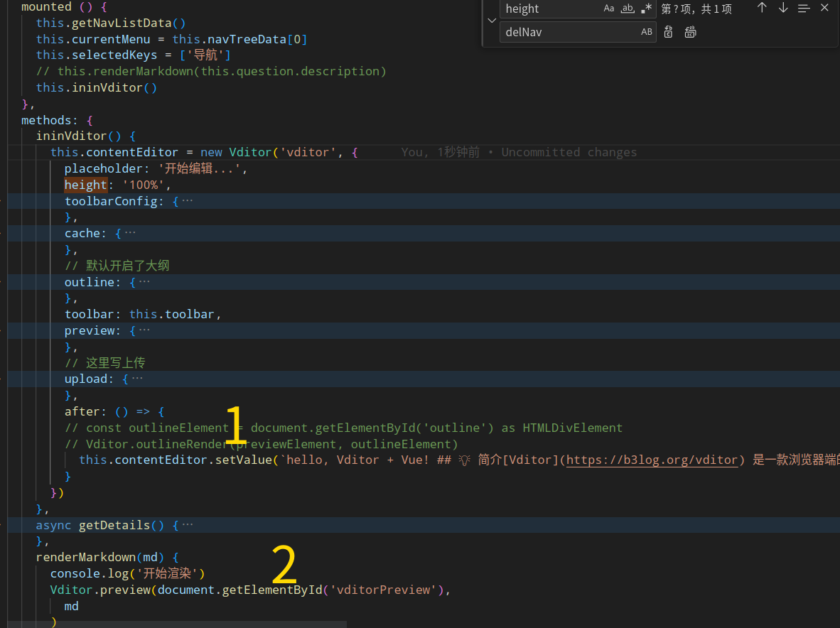
Task: Click 'vditorPreview' string in Vditor.preview call
Action: coord(383,590)
